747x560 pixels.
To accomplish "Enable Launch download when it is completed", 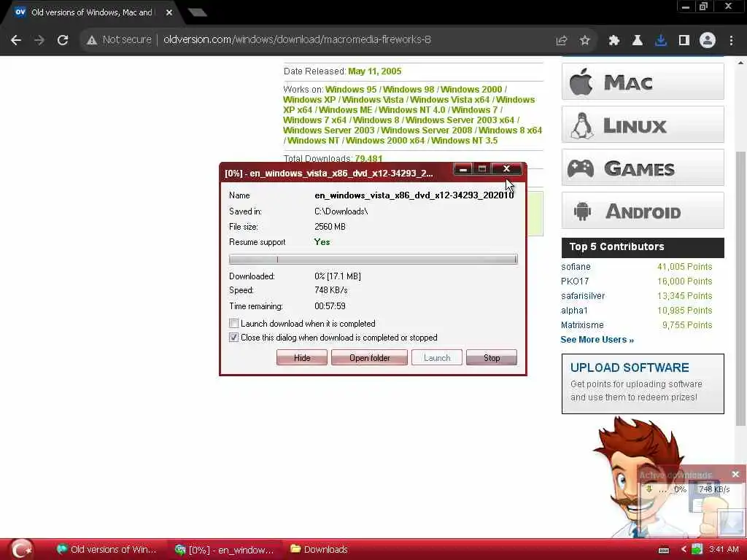I will click(233, 324).
